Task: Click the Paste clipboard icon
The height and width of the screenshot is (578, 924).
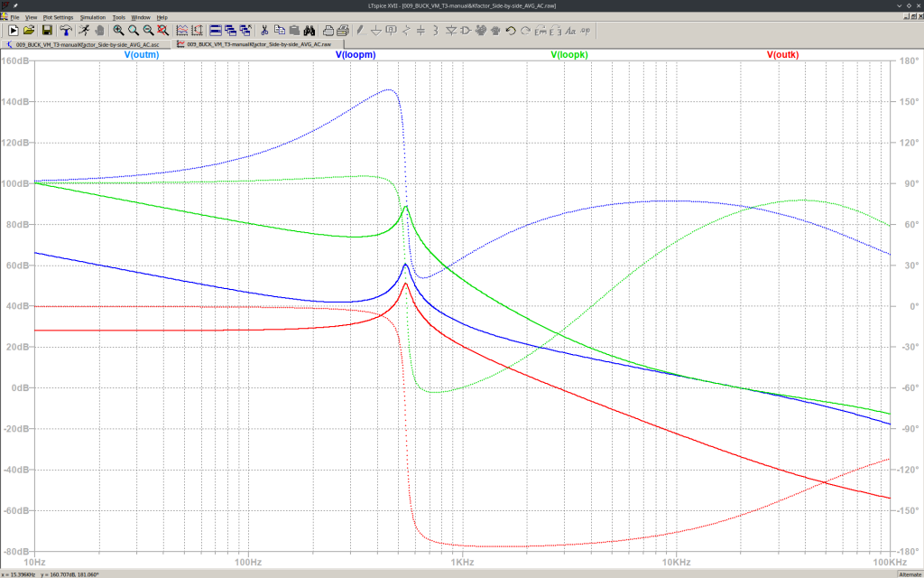Action: pyautogui.click(x=294, y=31)
